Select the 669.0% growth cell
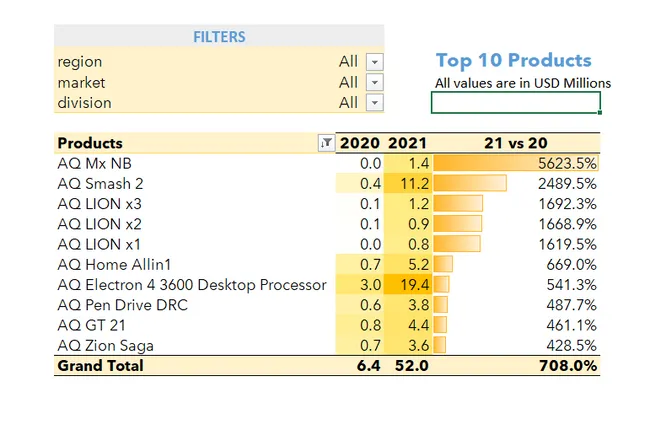650x446 pixels. [x=516, y=264]
